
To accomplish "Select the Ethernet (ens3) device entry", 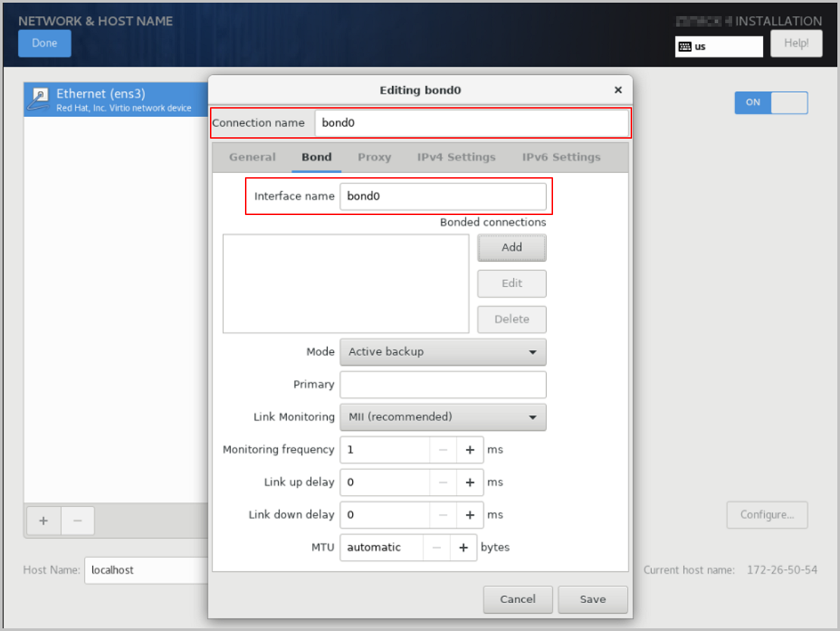I will [x=115, y=99].
